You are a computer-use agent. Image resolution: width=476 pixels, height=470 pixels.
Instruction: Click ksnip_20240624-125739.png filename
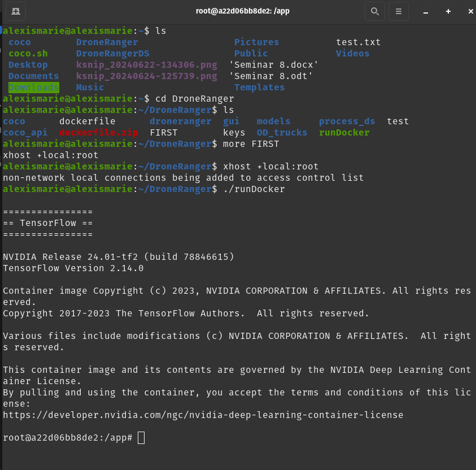click(x=146, y=76)
